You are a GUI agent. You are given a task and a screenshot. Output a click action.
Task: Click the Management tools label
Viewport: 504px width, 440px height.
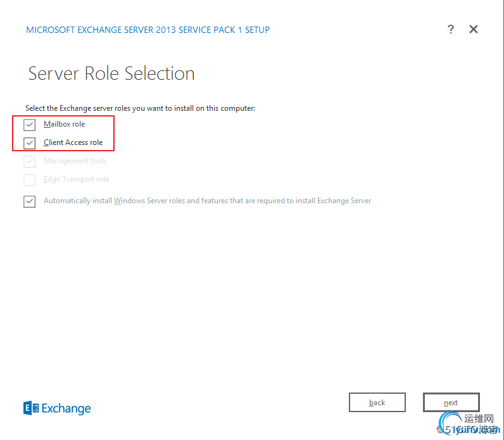pos(75,161)
